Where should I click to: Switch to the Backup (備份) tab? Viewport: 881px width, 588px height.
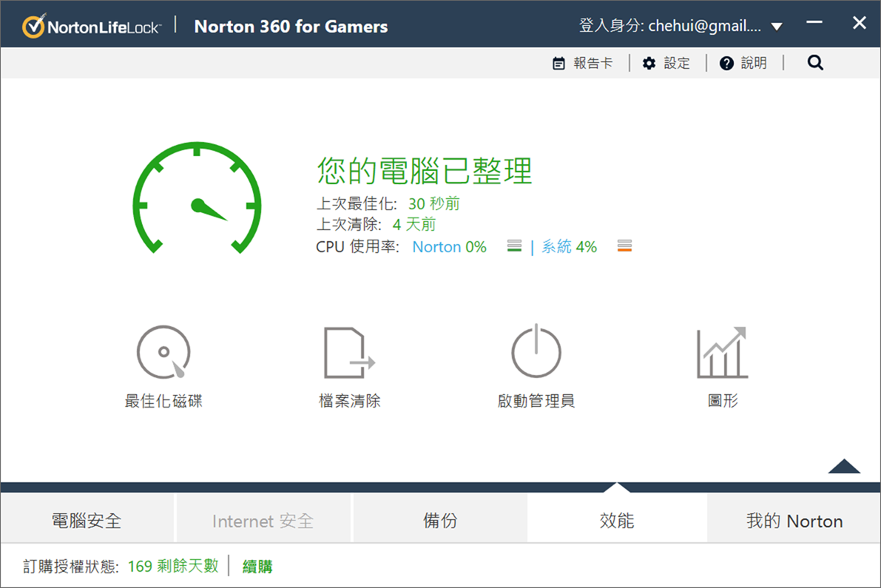pos(440,521)
